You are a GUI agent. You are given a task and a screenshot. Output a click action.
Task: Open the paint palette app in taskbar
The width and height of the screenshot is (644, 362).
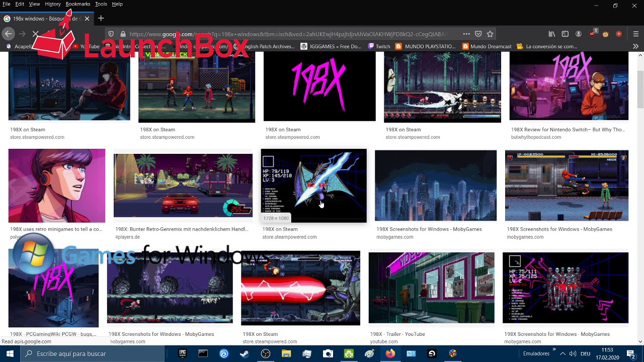pyautogui.click(x=370, y=353)
